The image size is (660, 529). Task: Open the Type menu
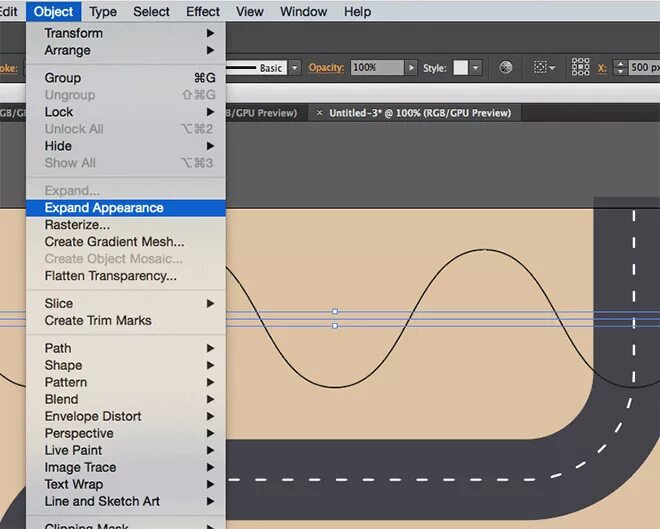click(103, 11)
